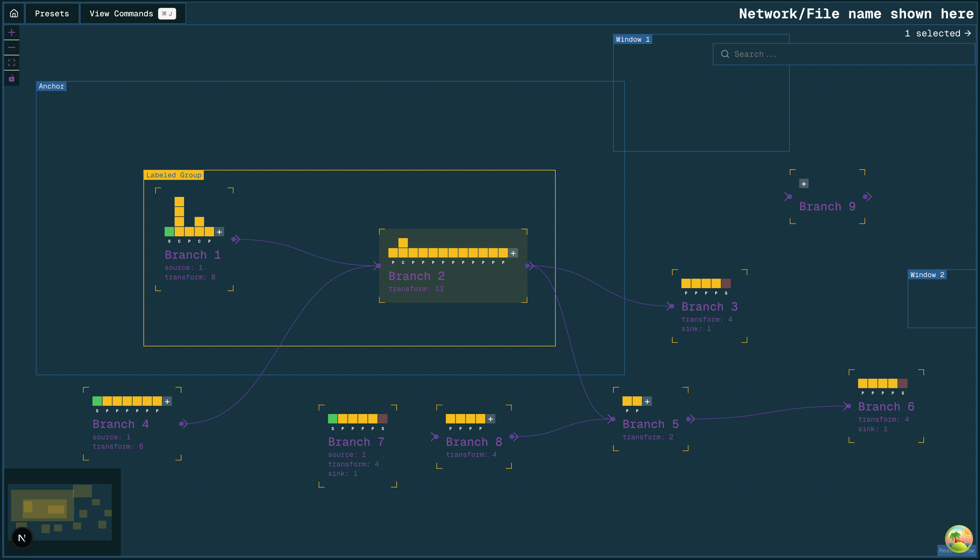
Task: Click plus button in Branch 9
Action: tap(804, 184)
